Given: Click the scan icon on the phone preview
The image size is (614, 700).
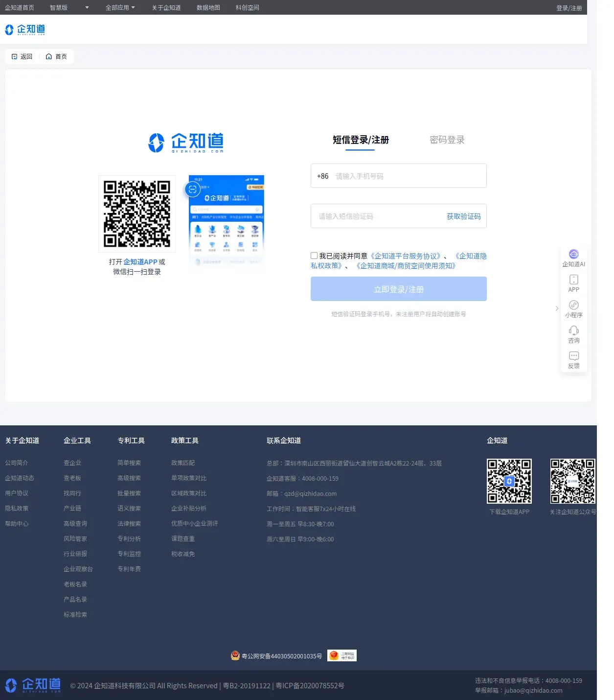Looking at the screenshot, I should click(x=193, y=189).
